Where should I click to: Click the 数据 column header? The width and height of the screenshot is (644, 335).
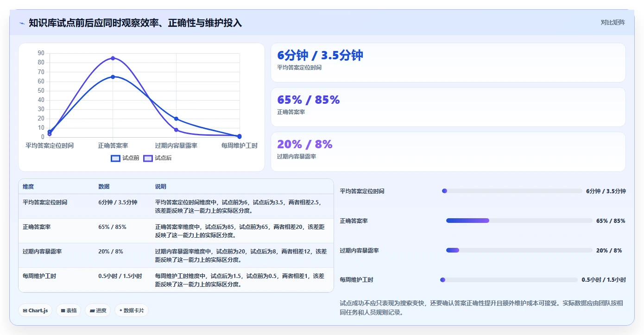pyautogui.click(x=104, y=187)
